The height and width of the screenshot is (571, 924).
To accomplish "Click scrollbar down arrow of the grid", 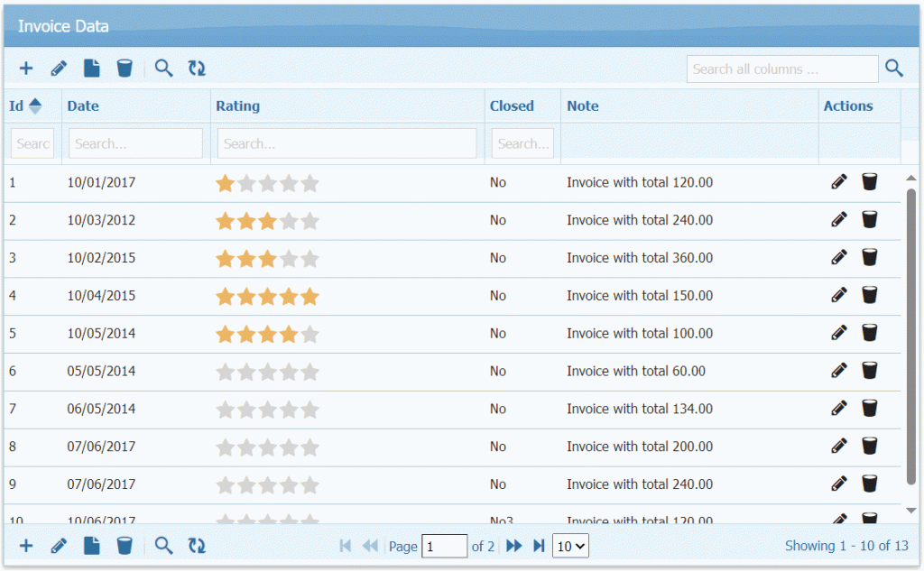I will (x=910, y=511).
